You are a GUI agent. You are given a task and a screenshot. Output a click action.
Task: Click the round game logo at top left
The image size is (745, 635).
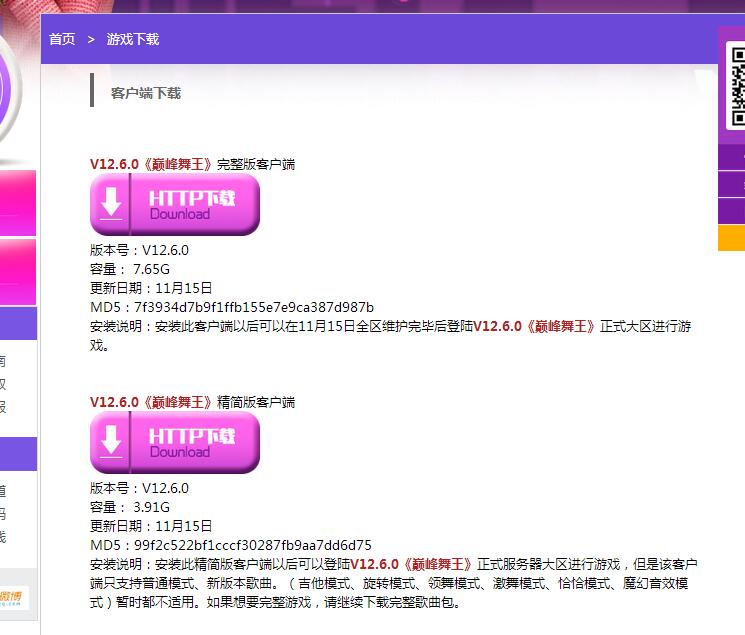point(15,90)
